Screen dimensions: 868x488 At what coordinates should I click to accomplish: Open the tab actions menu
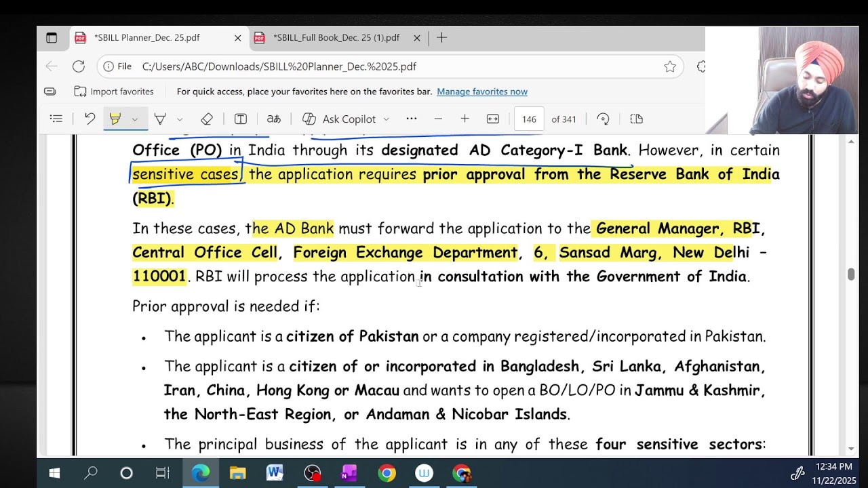click(x=52, y=38)
